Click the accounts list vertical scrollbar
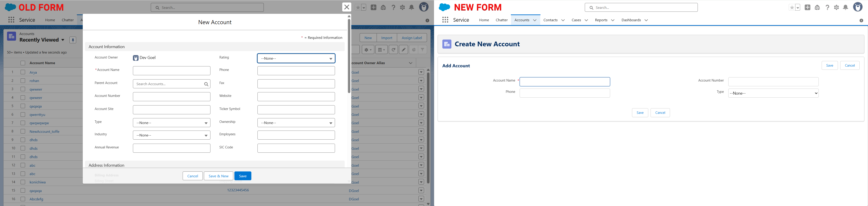Screen dimensions: 868x206 428,128
